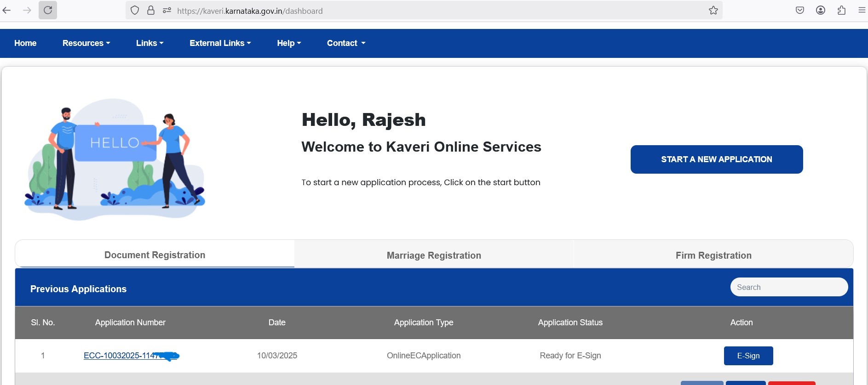Expand the Contact dropdown menu
Screen dimensions: 868x385
[346, 43]
